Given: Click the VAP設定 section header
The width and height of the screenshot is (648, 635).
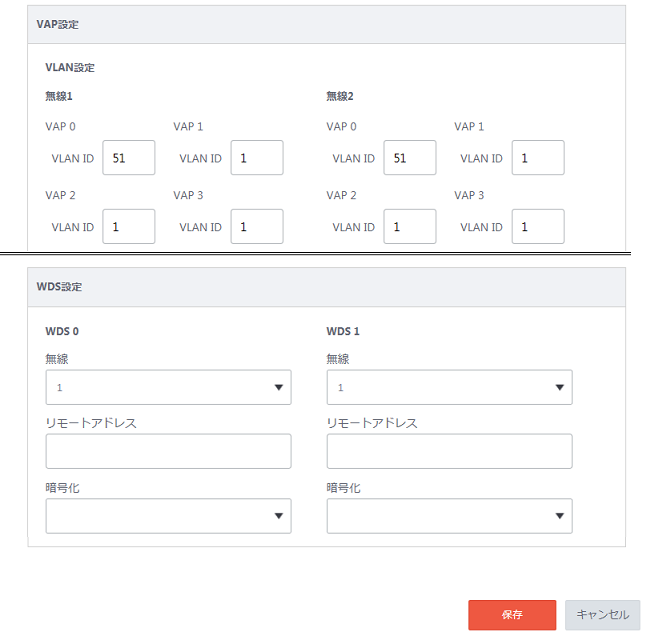Looking at the screenshot, I should (326, 25).
